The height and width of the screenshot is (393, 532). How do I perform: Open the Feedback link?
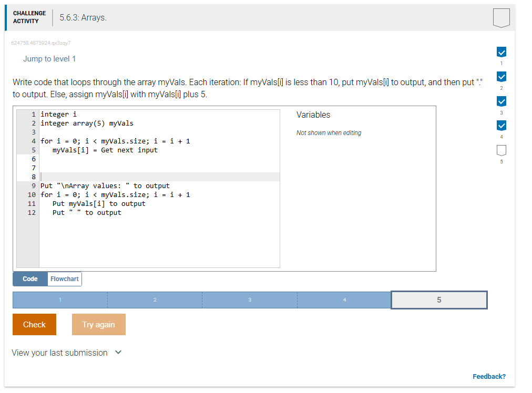tap(489, 376)
